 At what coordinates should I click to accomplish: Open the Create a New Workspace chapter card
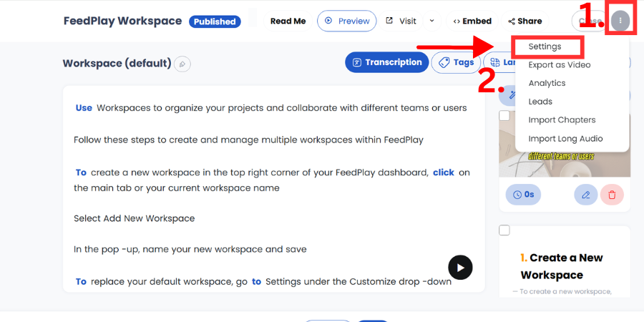point(565,263)
